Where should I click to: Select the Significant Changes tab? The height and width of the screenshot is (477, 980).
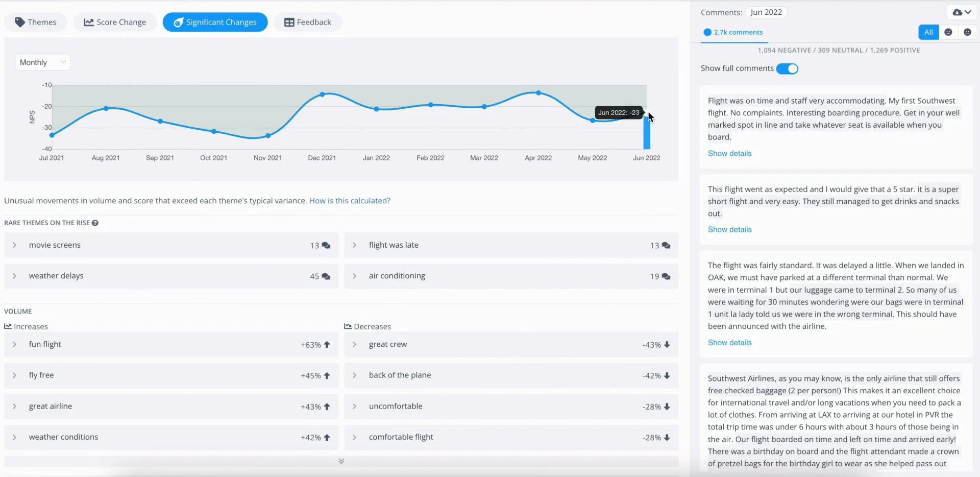click(215, 22)
